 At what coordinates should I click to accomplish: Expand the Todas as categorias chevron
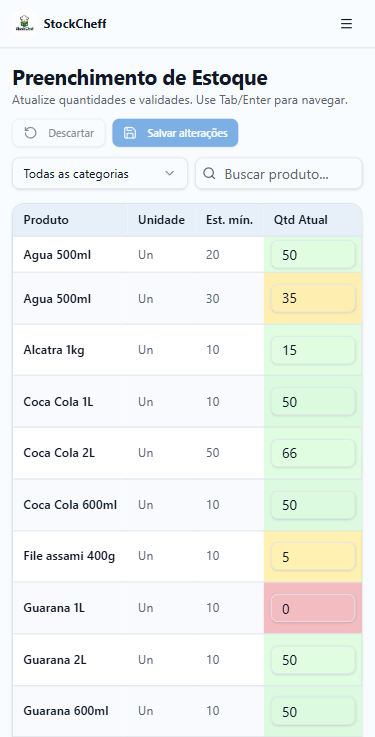pos(170,173)
